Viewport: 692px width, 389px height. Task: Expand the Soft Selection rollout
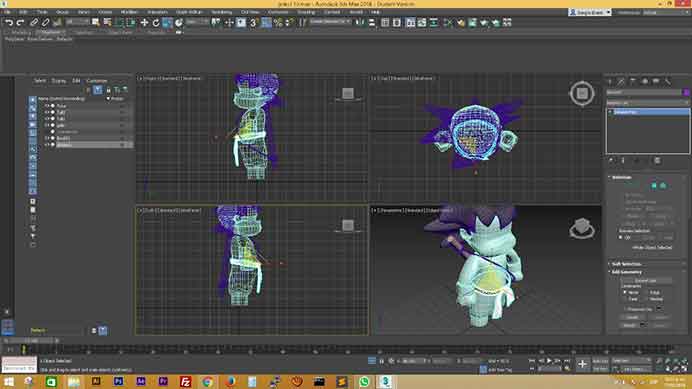(626, 264)
